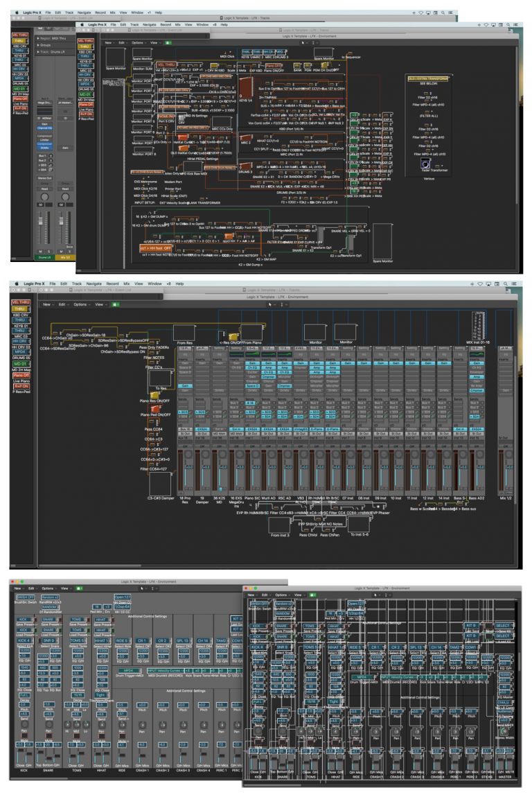
Task: Click green link icon in the gray drum Environment window
Action: pos(79,588)
